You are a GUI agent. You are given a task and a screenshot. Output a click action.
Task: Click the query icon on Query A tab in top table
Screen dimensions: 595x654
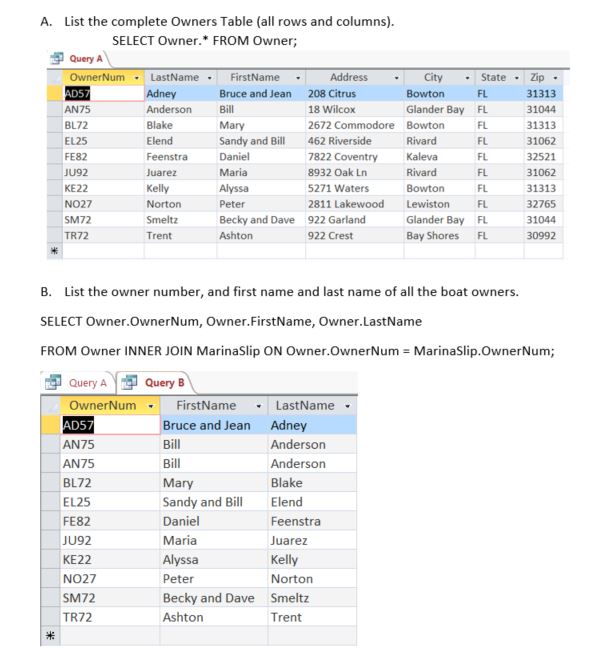[57, 58]
